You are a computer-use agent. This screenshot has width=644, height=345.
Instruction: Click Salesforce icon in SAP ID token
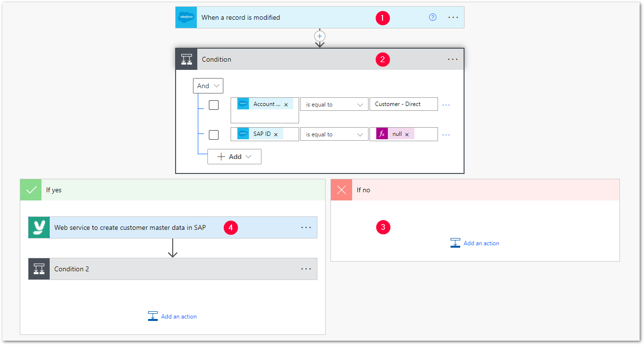[x=243, y=134]
